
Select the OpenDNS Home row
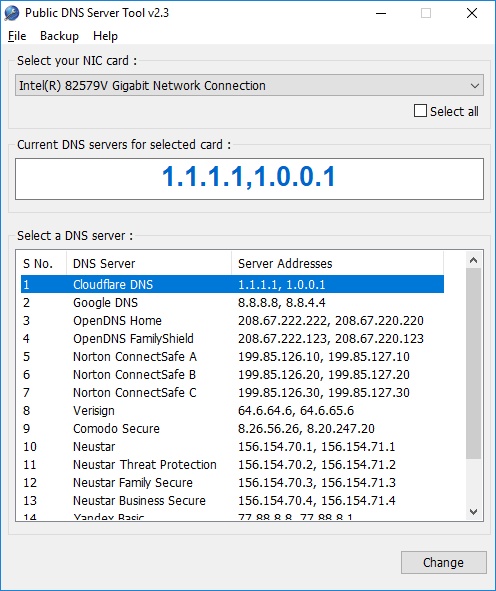[x=232, y=320]
